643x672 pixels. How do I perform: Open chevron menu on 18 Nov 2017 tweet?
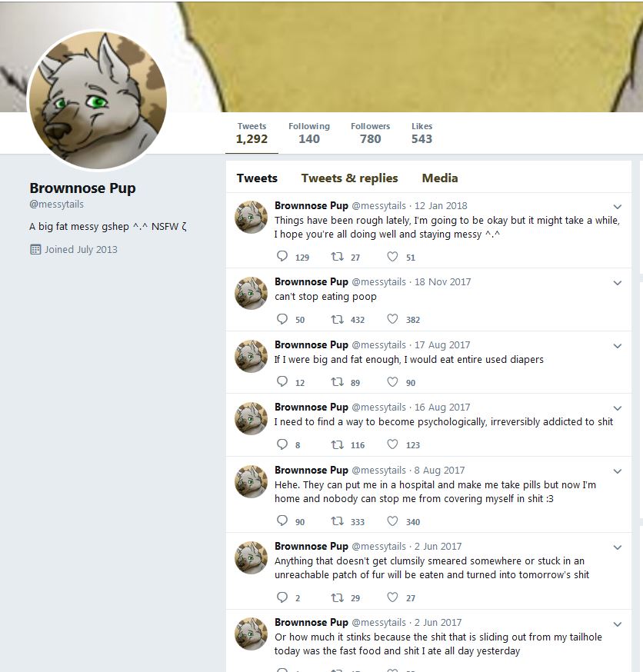click(618, 283)
